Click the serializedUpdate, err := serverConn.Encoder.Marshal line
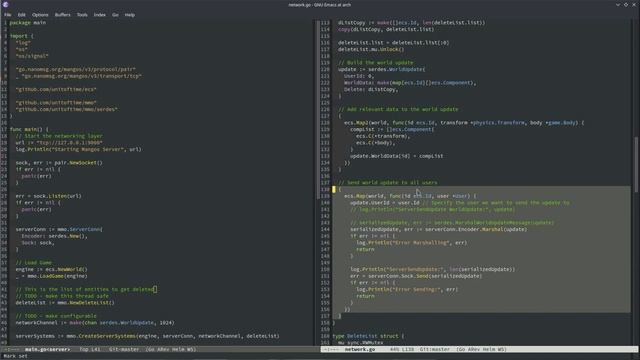This screenshot has width=640, height=360. (439, 229)
